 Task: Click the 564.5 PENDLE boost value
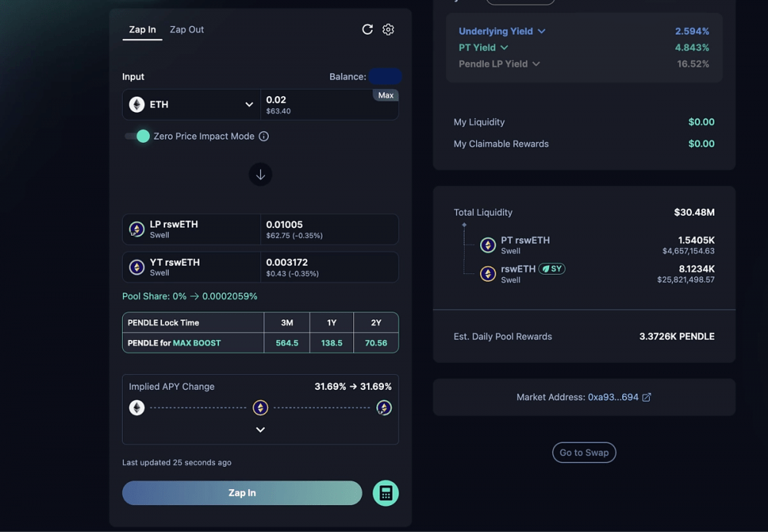pos(287,343)
